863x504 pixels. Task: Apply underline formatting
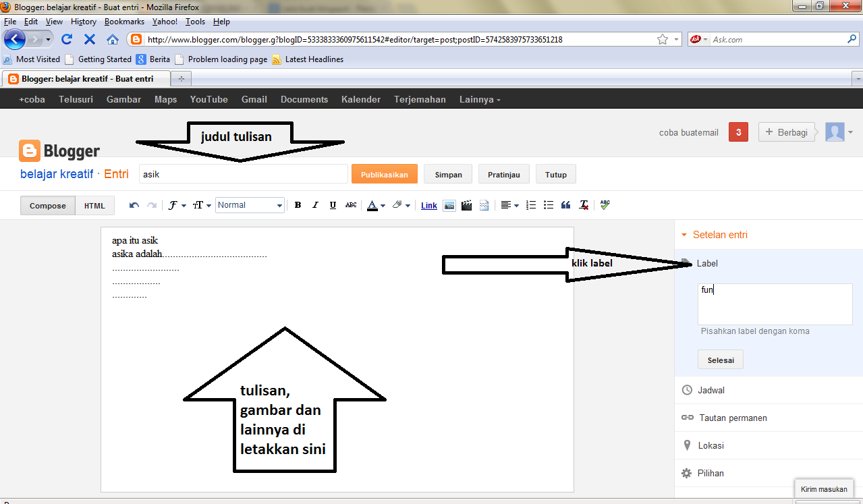333,205
